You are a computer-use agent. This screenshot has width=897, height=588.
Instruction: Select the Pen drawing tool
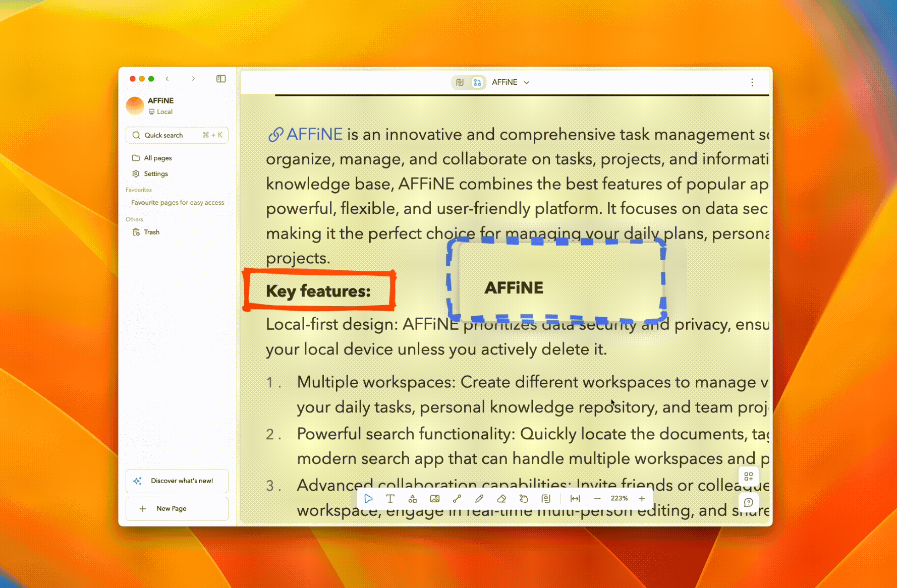(479, 499)
